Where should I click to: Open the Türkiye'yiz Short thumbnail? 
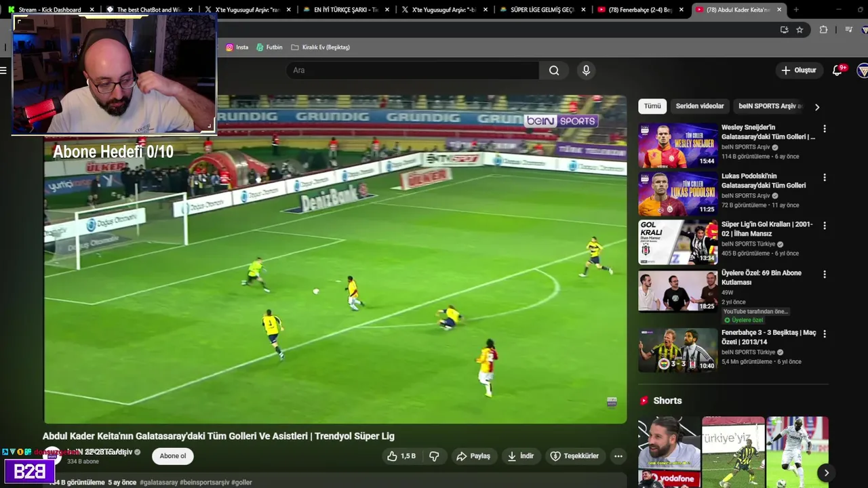(733, 452)
